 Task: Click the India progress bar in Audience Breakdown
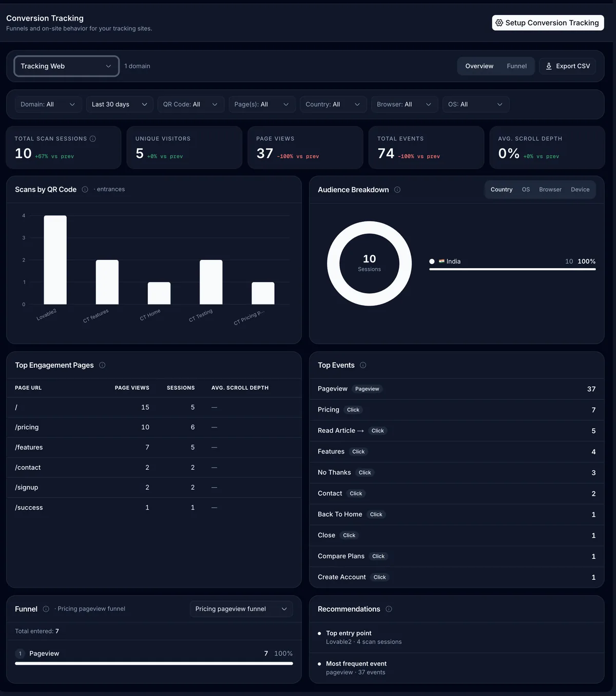(x=512, y=269)
